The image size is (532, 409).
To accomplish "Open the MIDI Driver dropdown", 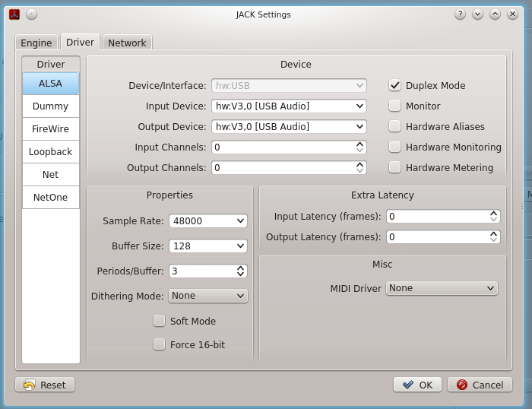I will [442, 288].
